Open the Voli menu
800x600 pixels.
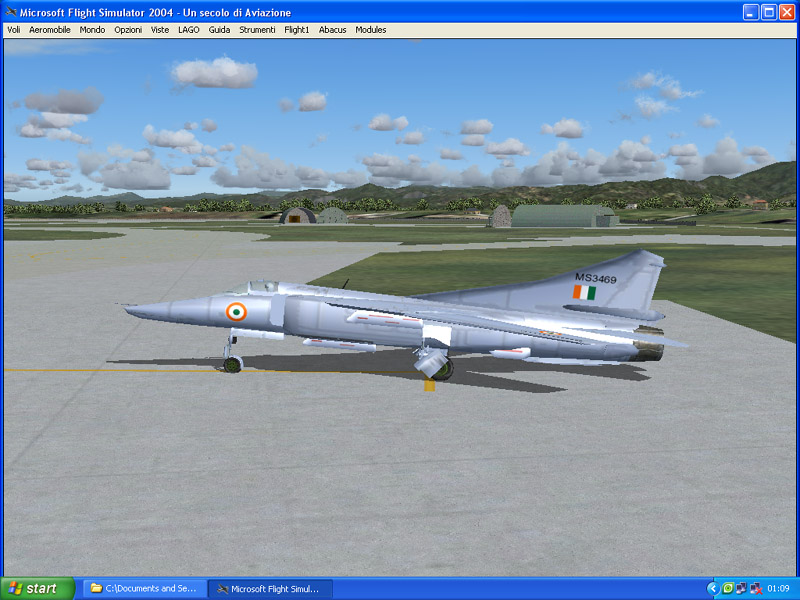(x=13, y=30)
